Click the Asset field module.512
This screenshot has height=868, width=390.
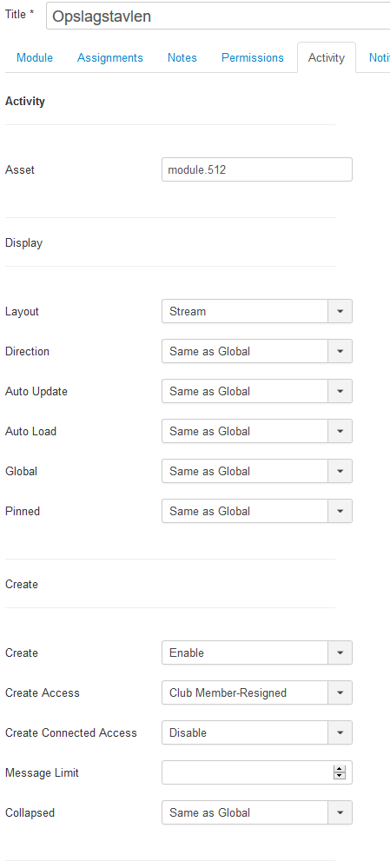257,169
